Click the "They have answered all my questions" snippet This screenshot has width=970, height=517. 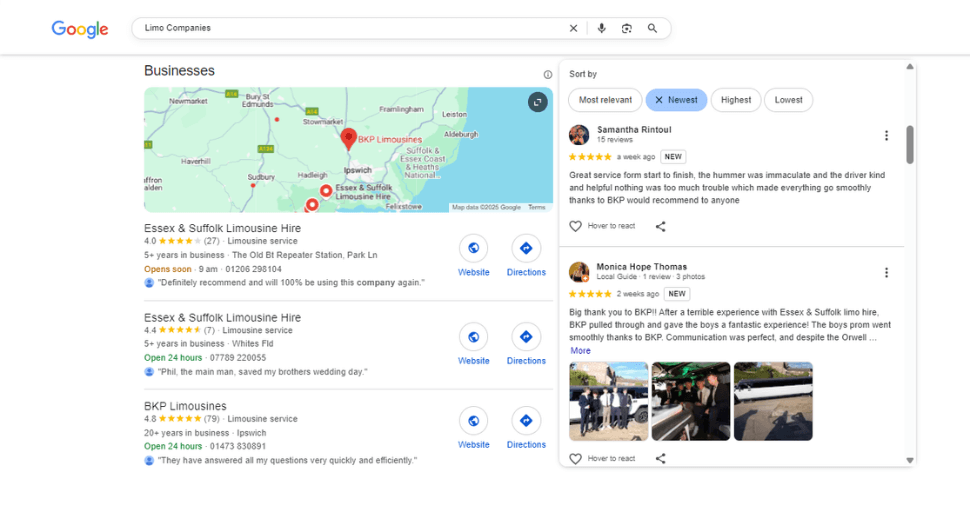(287, 460)
